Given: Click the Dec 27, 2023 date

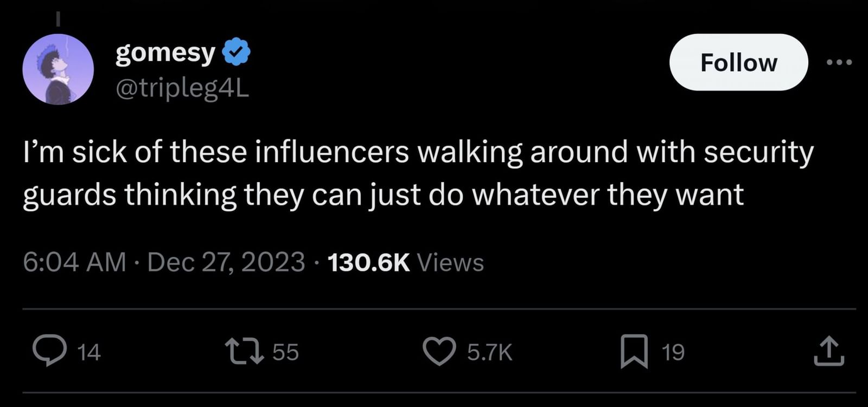Looking at the screenshot, I should click(x=226, y=262).
